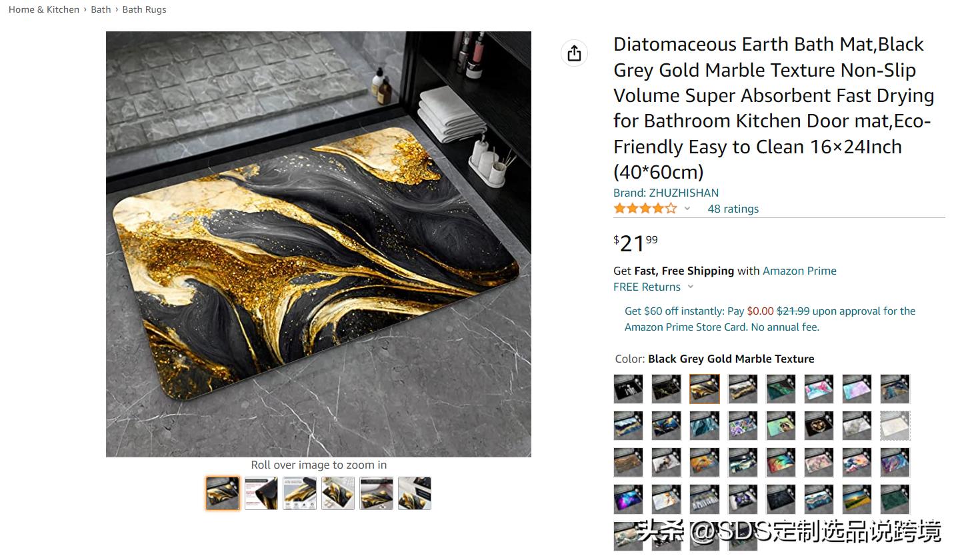Select the selected Black Grey Gold Marble swatch
958x560 pixels.
click(705, 389)
